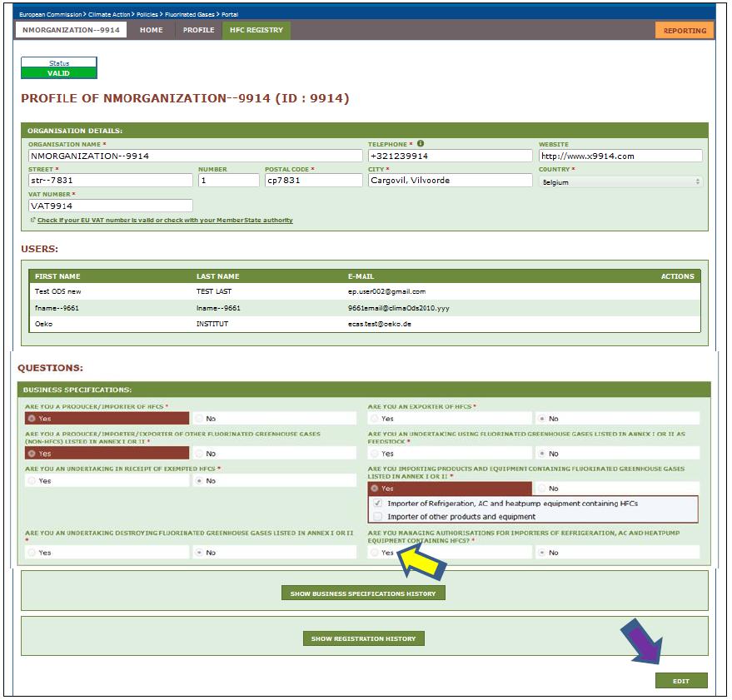Follow the Portal breadcrumb link
This screenshot has width=732, height=700.
230,14
